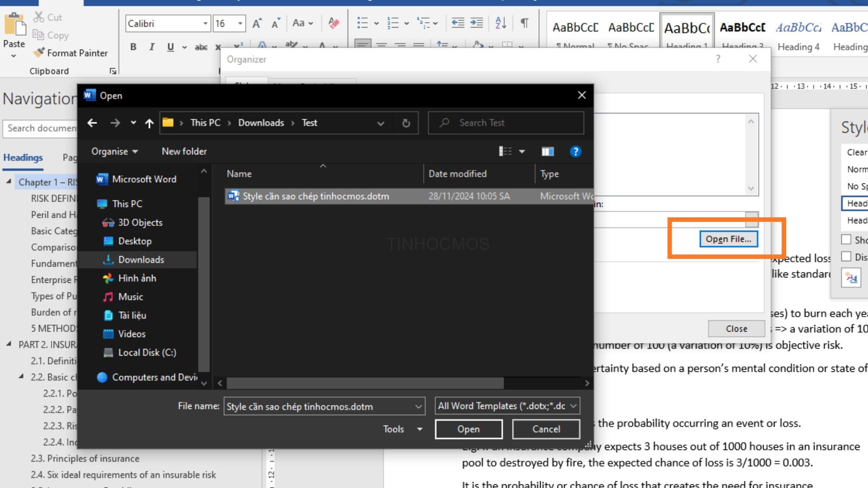The width and height of the screenshot is (868, 488).
Task: Open the font size 16 dropdown
Action: point(240,23)
